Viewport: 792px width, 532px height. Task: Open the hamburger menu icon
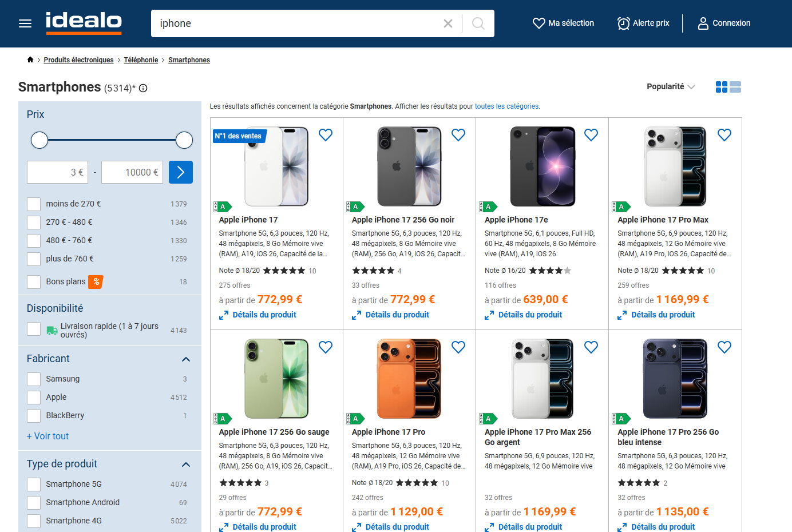click(x=25, y=23)
